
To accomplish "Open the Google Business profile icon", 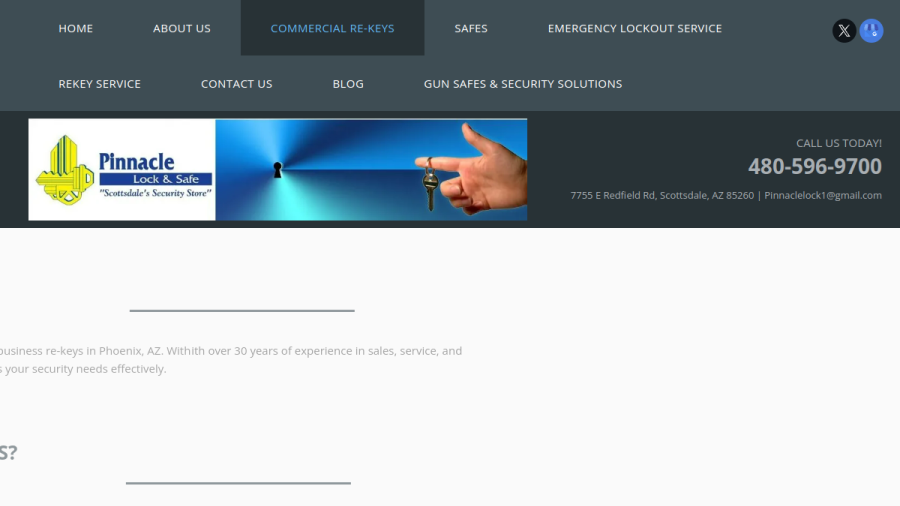I will click(871, 30).
